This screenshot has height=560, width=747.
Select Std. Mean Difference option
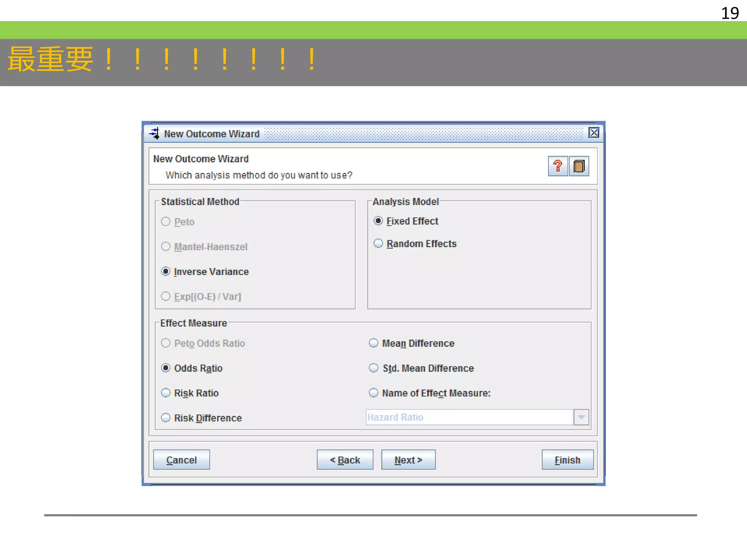pos(373,368)
